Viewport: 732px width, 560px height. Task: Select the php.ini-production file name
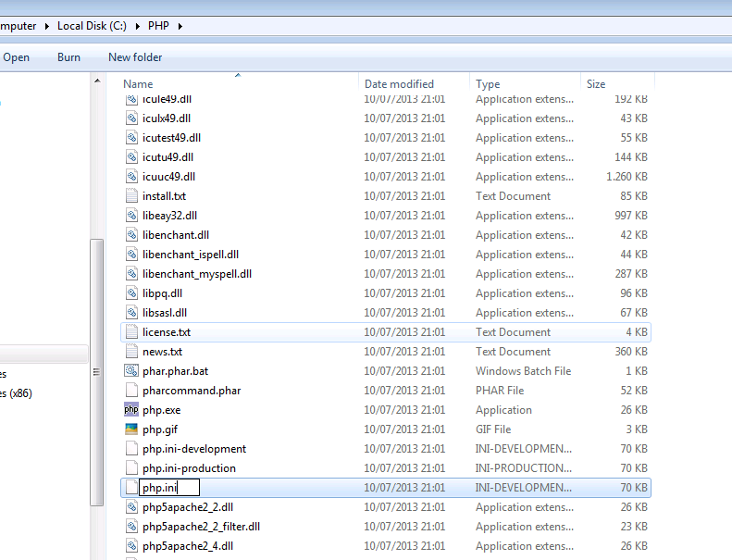189,468
